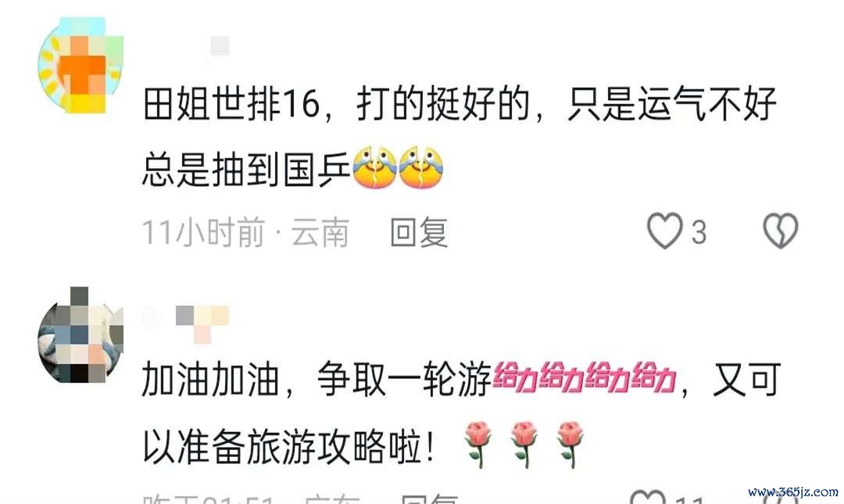Open the first commenter's orange avatar
This screenshot has height=504, width=844.
(x=80, y=66)
